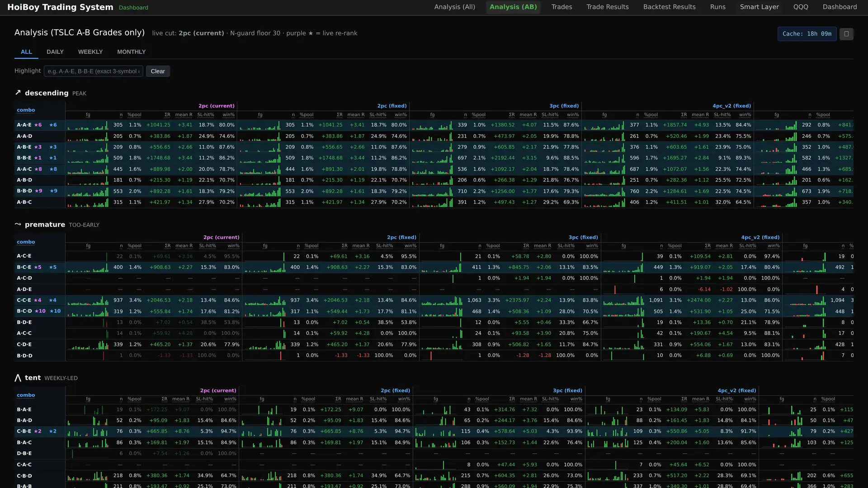Switch to the ALL timeframe tab
This screenshot has width=868, height=488.
pyautogui.click(x=26, y=52)
